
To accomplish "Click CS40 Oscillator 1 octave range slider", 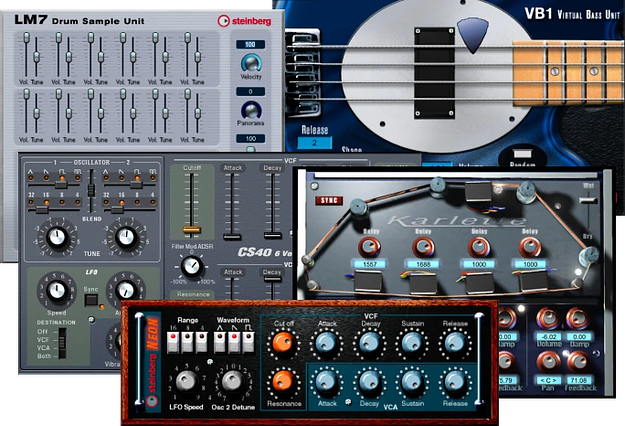I will click(42, 210).
